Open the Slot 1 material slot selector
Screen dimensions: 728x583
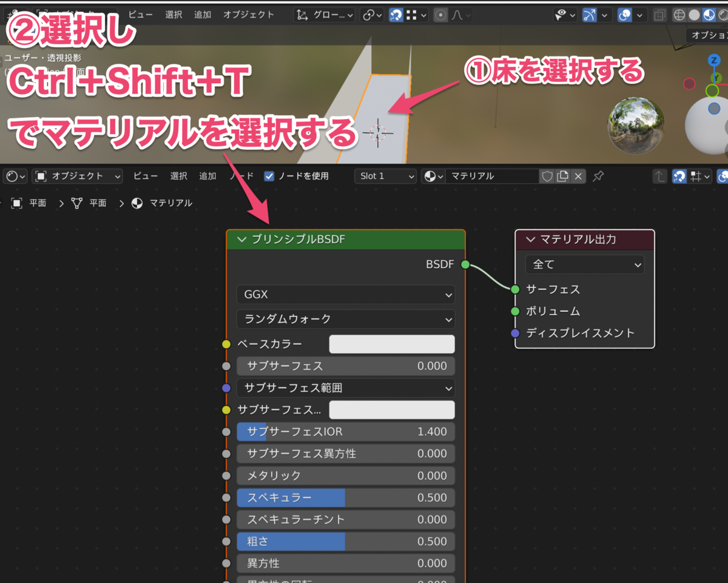tap(385, 176)
